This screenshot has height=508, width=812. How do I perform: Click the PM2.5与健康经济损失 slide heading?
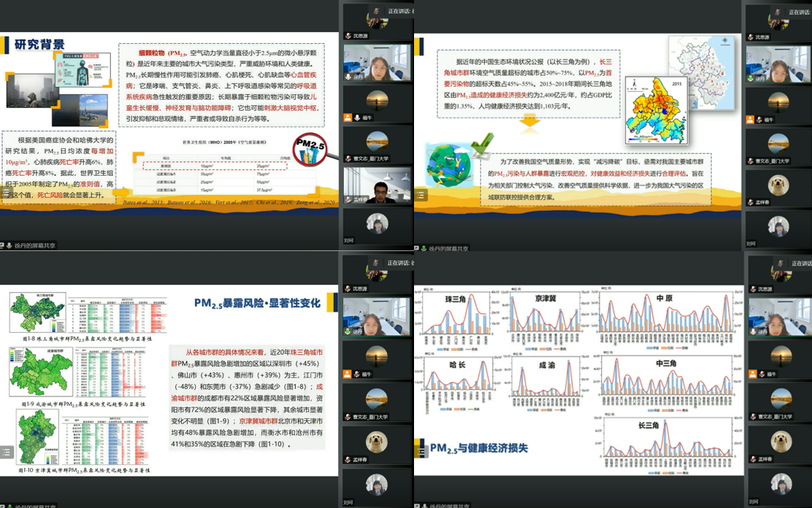point(479,448)
